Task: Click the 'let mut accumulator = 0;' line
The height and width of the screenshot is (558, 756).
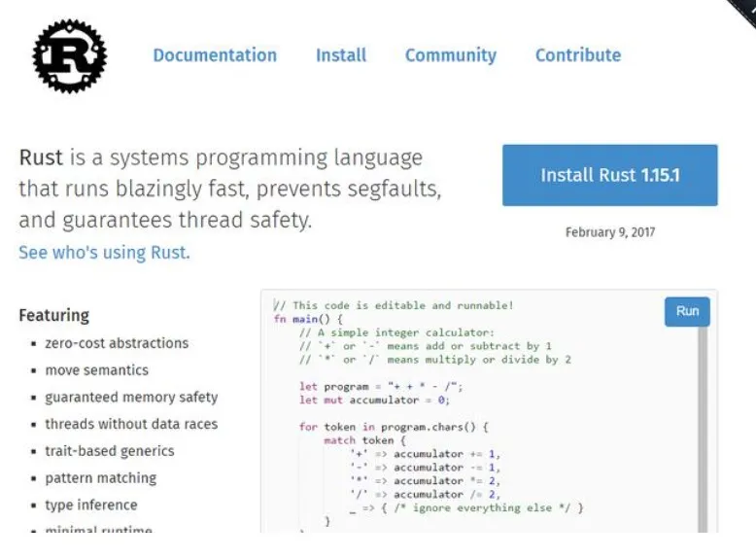Action: pos(374,400)
